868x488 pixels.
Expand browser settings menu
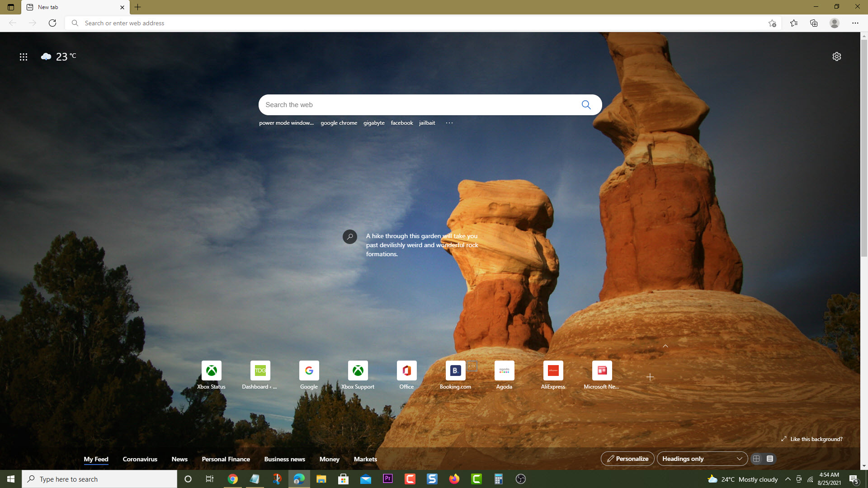point(856,23)
